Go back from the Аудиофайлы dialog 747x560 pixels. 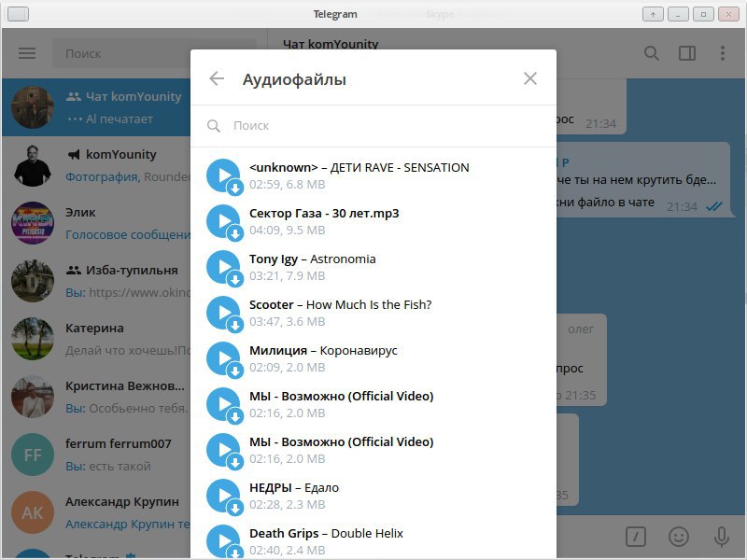click(217, 78)
